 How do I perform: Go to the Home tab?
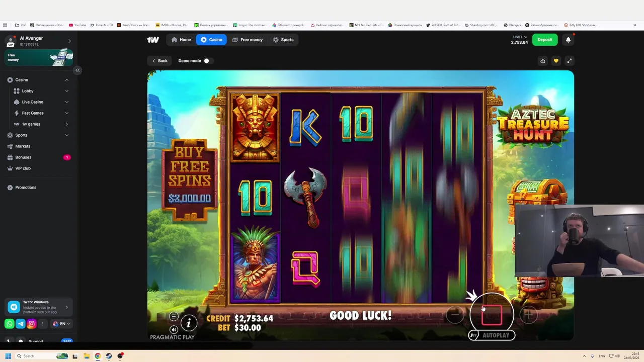point(181,40)
